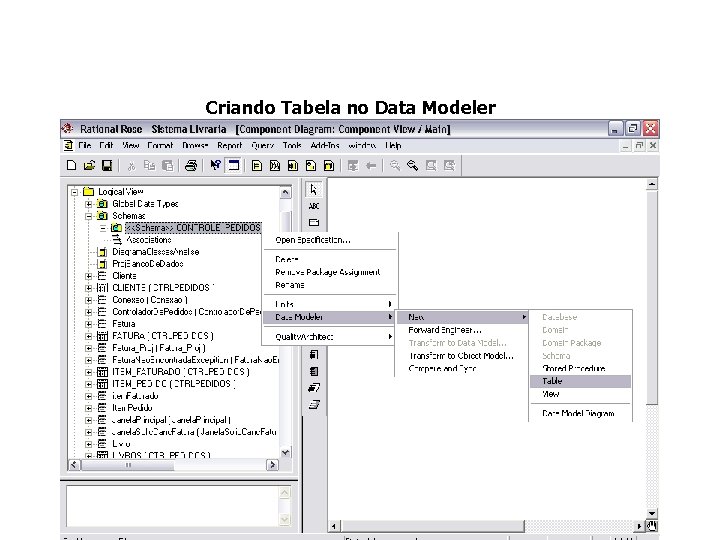
Task: Click the Browse Previous Diagram arrow
Action: [x=371, y=166]
